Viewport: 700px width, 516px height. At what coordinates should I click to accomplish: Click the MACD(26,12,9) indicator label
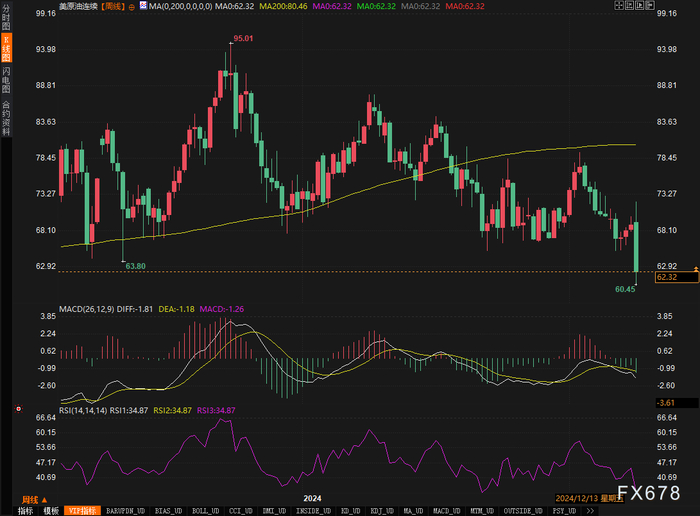87,309
